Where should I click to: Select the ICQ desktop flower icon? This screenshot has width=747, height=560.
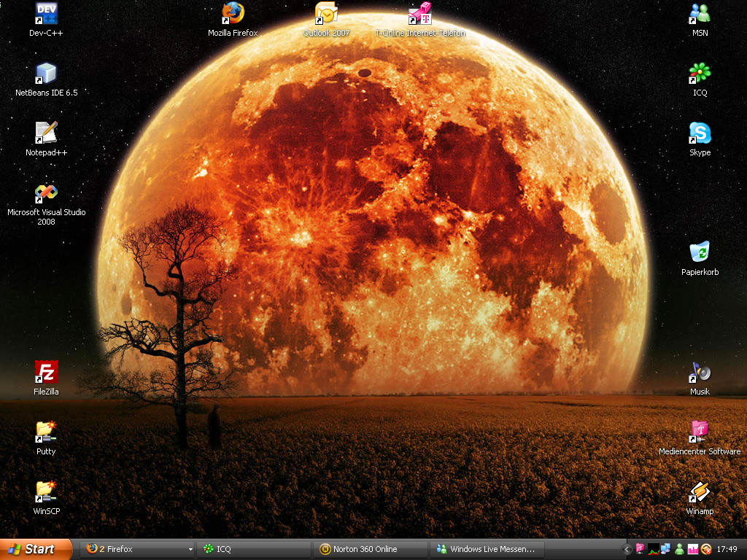click(x=700, y=74)
